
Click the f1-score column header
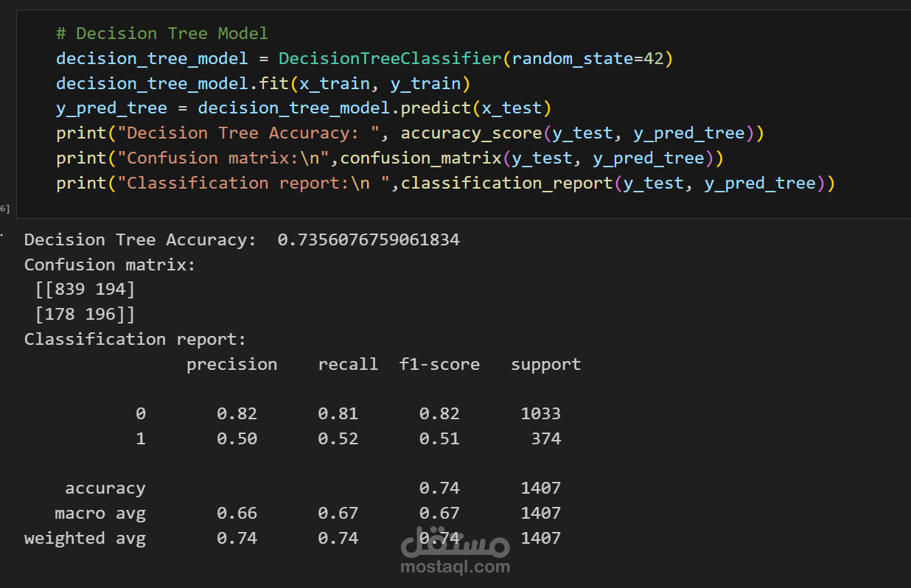[439, 365]
